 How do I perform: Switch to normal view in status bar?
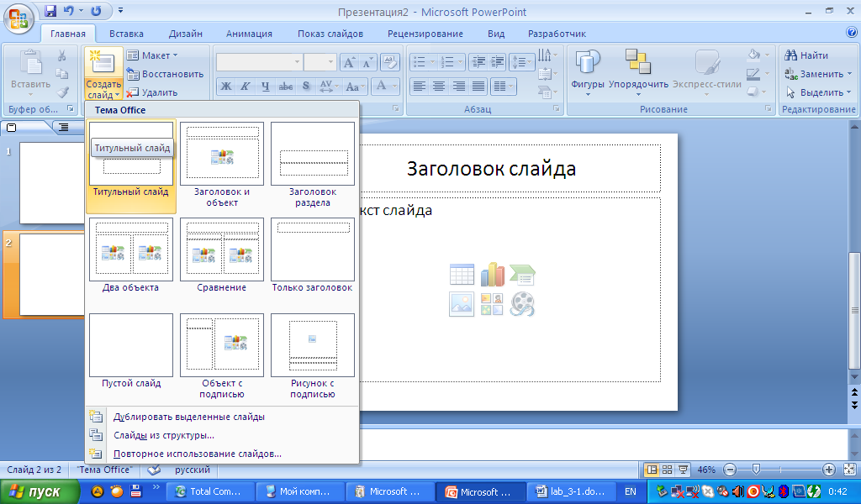click(652, 470)
